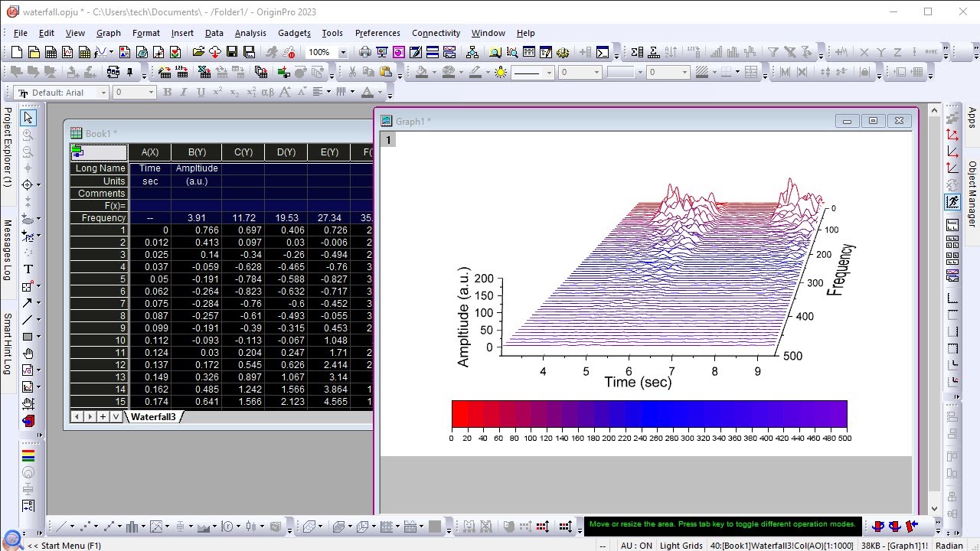Select the Text tool
This screenshot has height=551, width=980.
28,269
